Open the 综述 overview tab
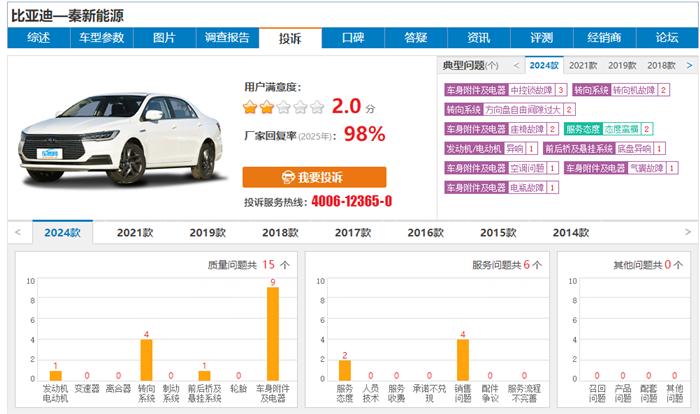This screenshot has height=414, width=700. (39, 38)
